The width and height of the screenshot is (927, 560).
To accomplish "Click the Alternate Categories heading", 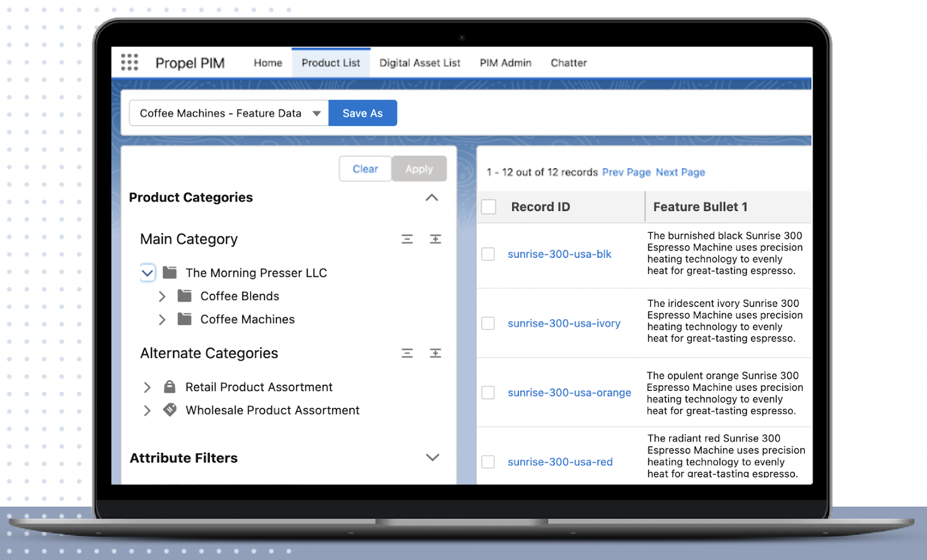I will coord(209,353).
